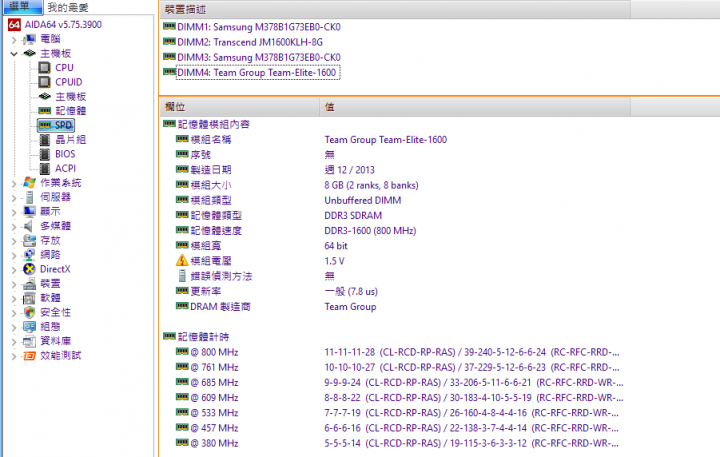Expand the 顯示 node

point(14,212)
